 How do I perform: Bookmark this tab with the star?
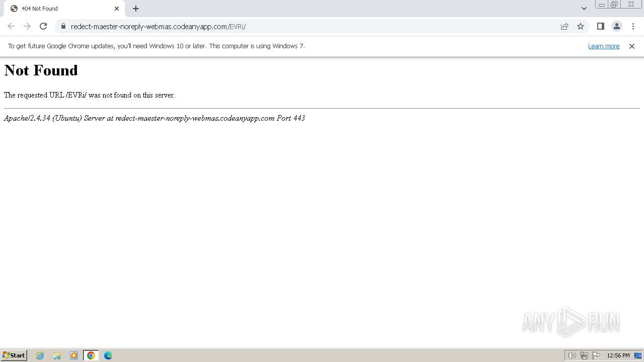tap(581, 26)
